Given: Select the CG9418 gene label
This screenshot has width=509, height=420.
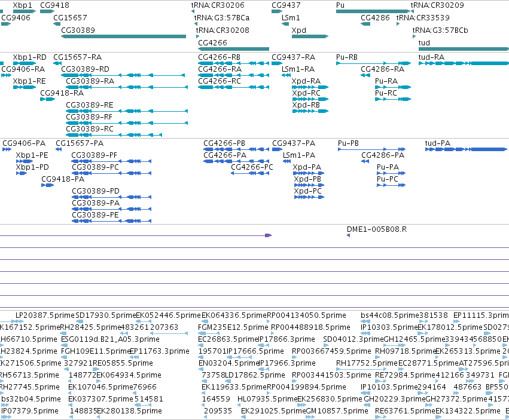Looking at the screenshot, I should pos(54,5).
